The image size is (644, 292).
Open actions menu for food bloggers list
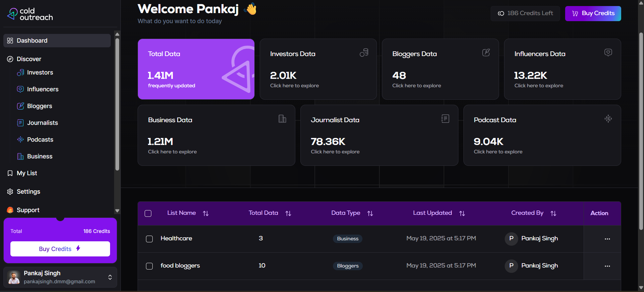(x=607, y=266)
